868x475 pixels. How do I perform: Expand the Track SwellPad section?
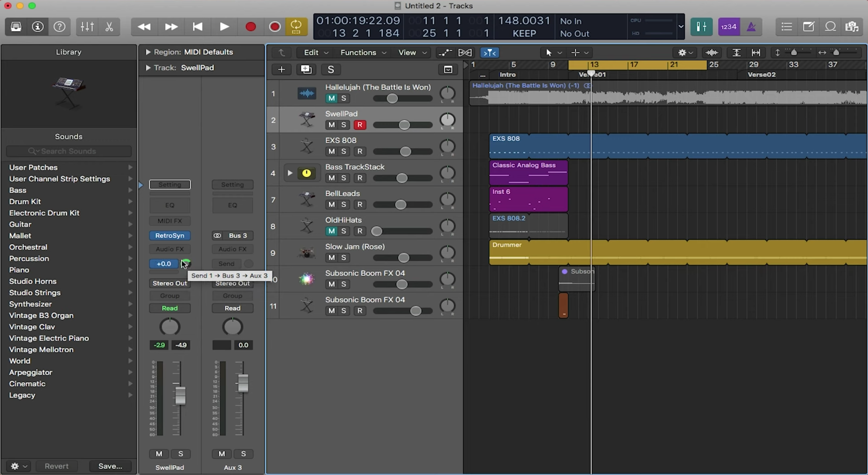(148, 68)
